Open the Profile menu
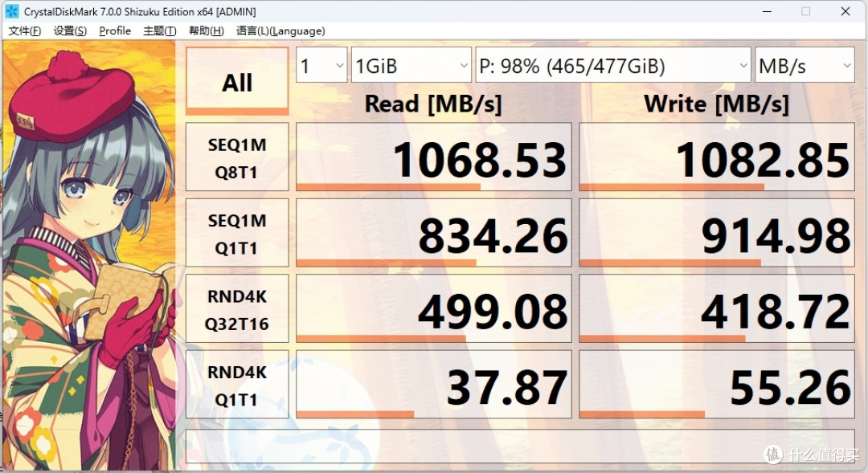The image size is (868, 473). (x=115, y=31)
